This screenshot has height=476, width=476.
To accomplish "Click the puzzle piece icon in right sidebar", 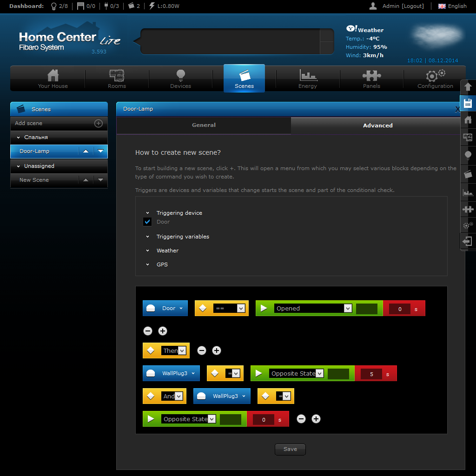I will (x=468, y=209).
